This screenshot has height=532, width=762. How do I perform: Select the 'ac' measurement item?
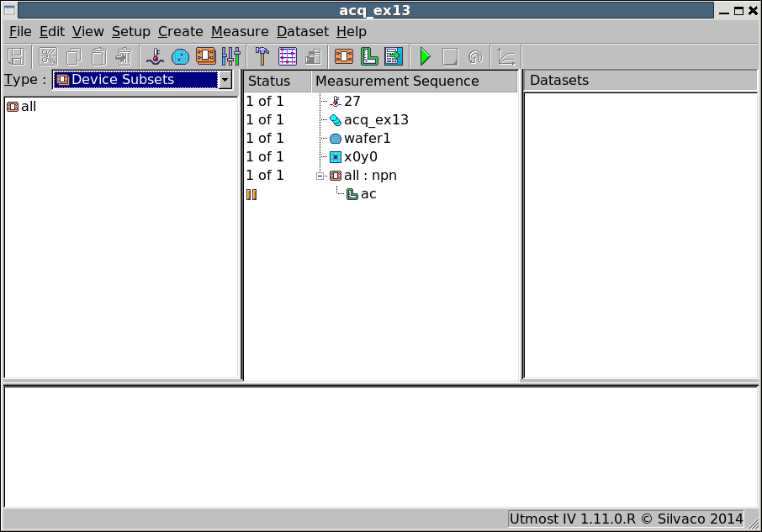(x=368, y=194)
